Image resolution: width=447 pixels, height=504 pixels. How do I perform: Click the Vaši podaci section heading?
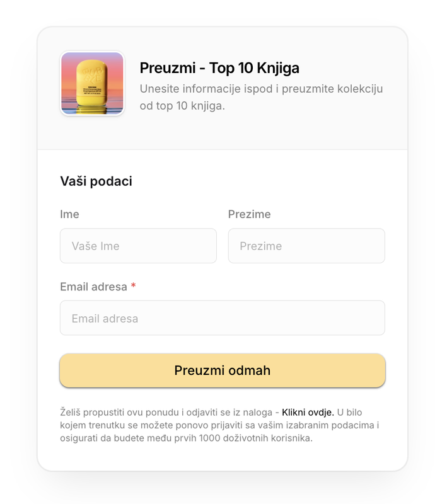96,181
